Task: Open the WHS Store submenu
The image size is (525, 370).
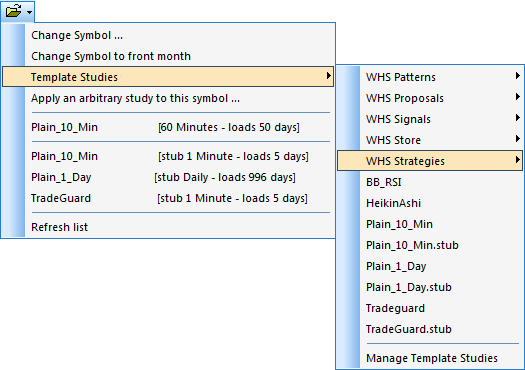Action: [x=430, y=140]
